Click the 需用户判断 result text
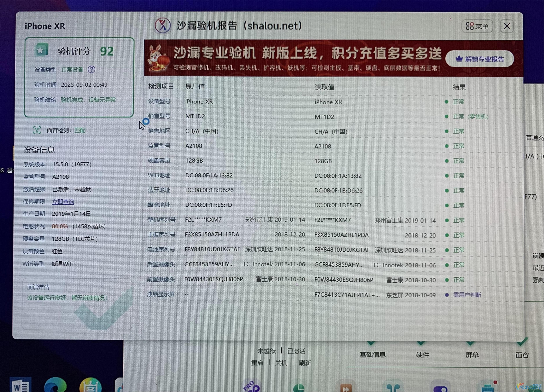This screenshot has height=392, width=544. (x=467, y=295)
